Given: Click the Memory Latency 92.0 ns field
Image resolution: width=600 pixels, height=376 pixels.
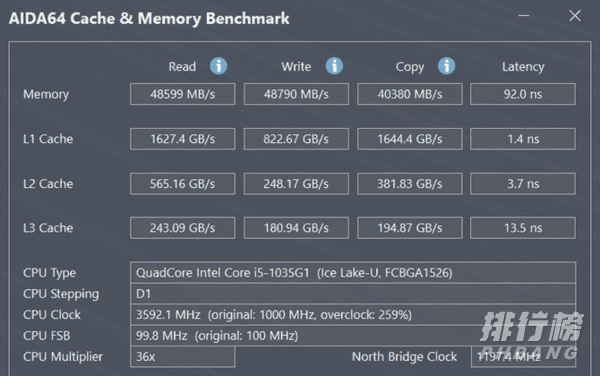Looking at the screenshot, I should [x=523, y=94].
